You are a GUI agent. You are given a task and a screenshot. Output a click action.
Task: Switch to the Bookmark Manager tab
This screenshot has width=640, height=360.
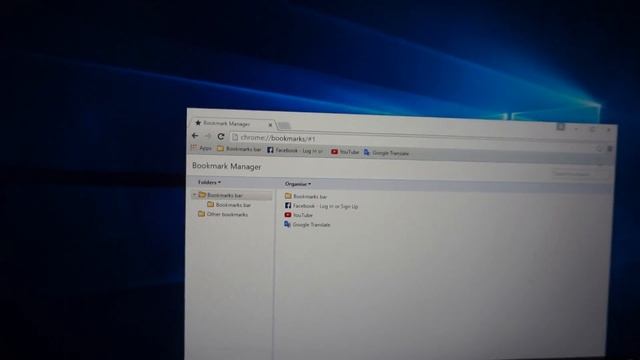click(232, 123)
